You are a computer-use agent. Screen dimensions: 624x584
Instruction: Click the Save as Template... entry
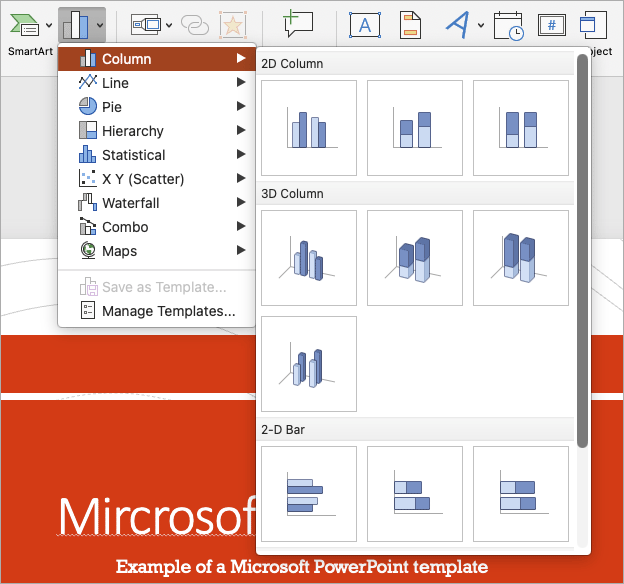pos(157,287)
